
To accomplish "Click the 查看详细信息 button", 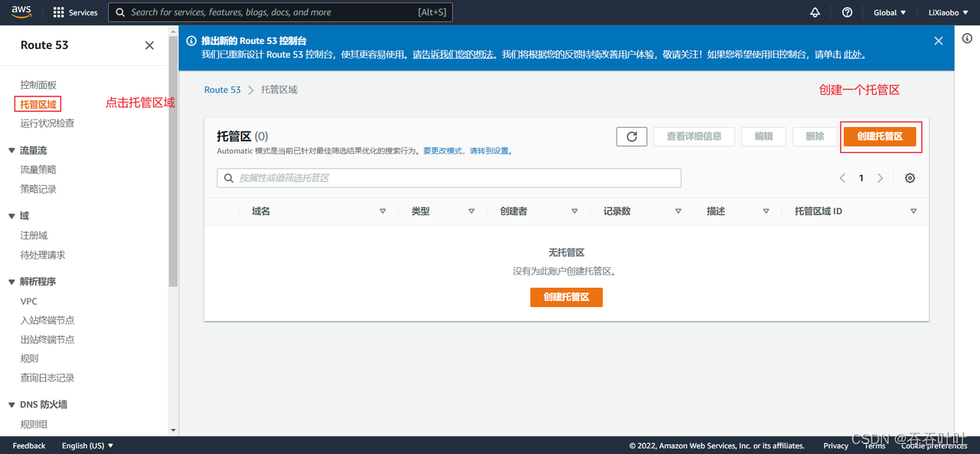I will pos(694,136).
